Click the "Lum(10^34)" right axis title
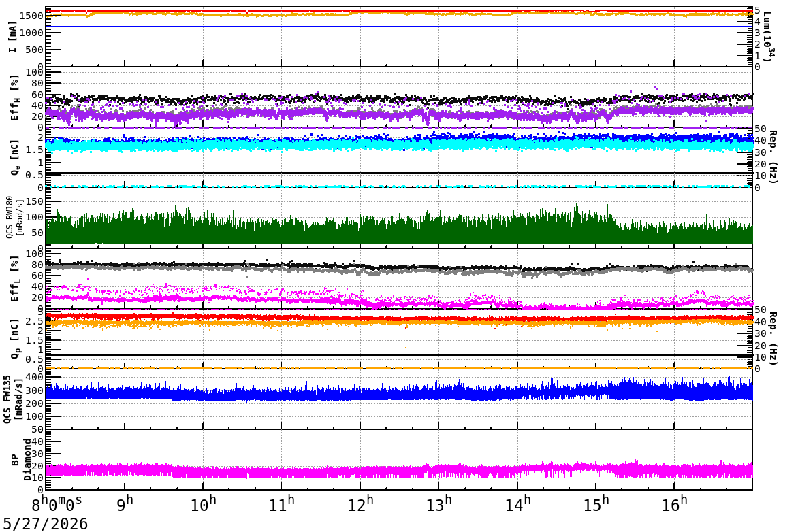This screenshot has width=798, height=532. point(768,37)
